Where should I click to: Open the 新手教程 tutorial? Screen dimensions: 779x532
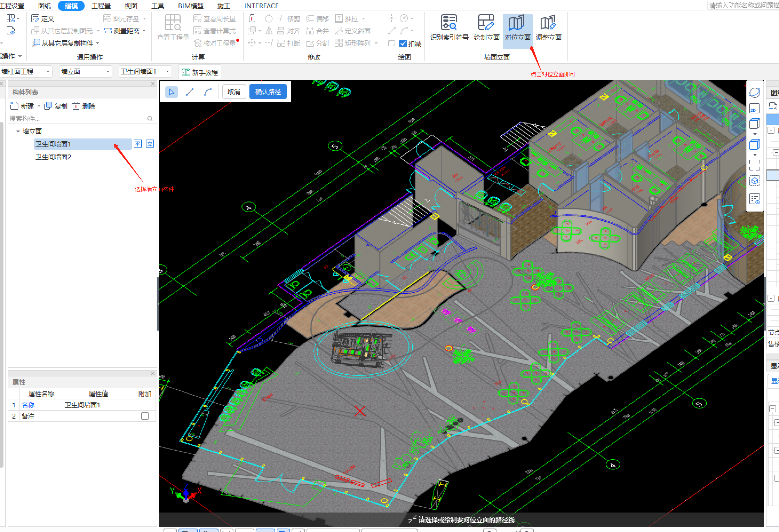click(200, 72)
